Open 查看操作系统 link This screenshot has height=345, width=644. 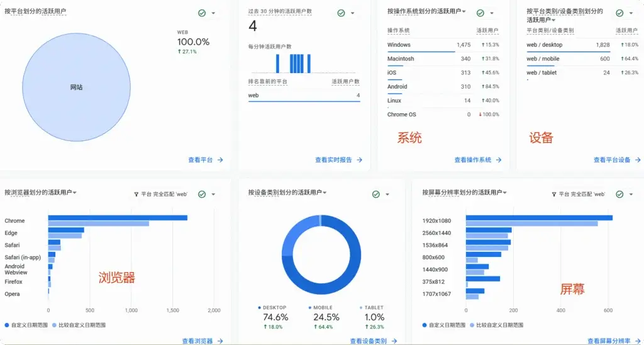[x=478, y=160]
